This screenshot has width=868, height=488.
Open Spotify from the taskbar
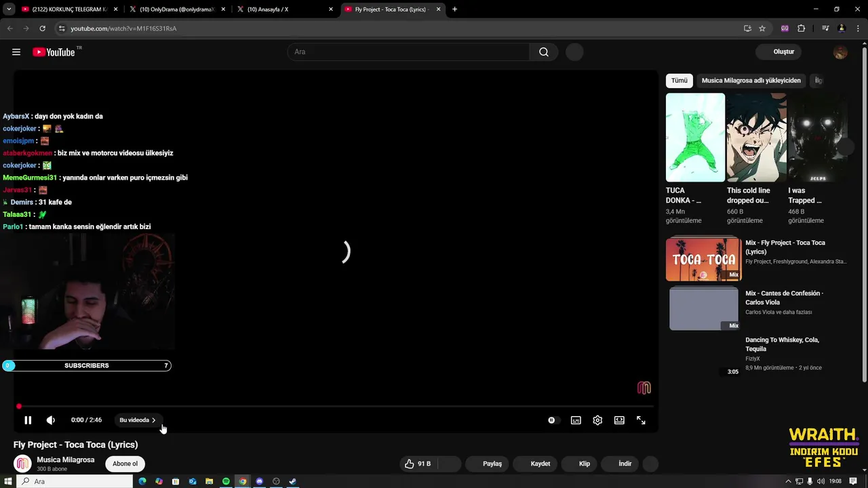(x=226, y=481)
